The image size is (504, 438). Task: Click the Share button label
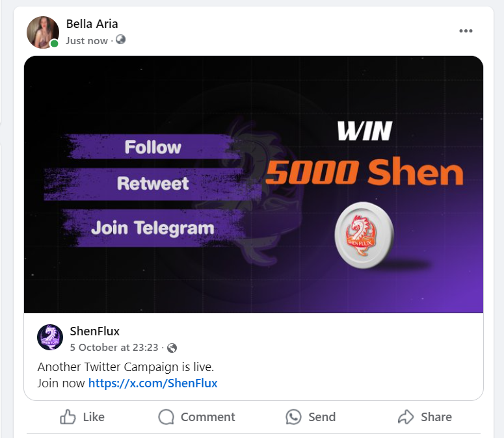coord(436,417)
